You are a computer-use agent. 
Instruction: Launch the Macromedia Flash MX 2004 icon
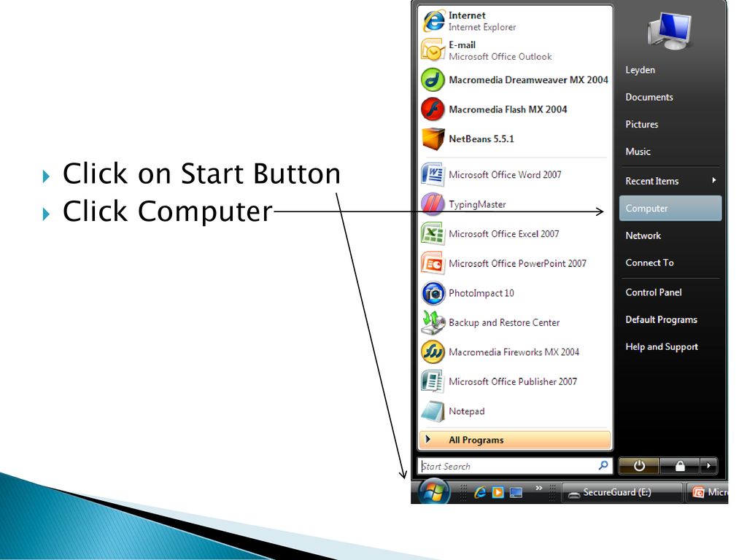[x=433, y=109]
